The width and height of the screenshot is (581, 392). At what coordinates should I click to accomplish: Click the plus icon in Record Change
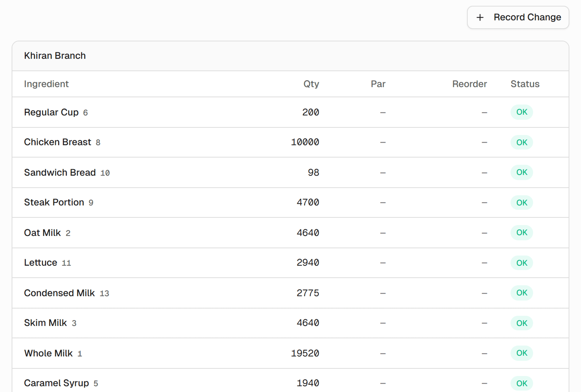480,18
